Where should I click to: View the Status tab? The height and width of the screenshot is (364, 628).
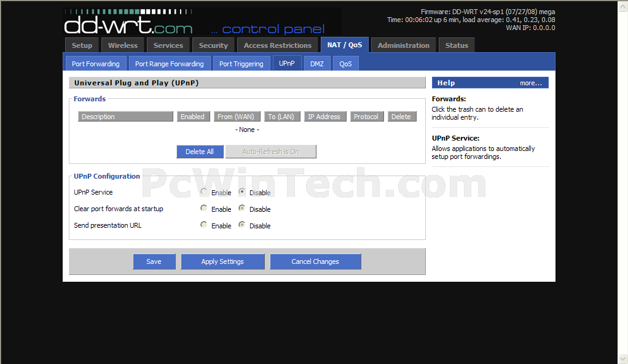pos(457,45)
